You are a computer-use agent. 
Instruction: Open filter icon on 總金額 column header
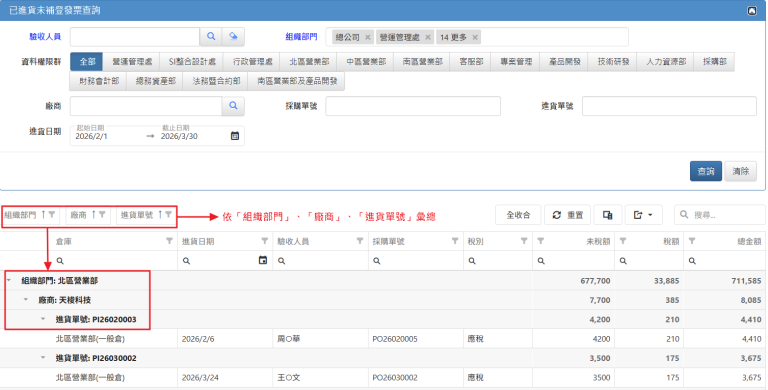[x=692, y=241]
